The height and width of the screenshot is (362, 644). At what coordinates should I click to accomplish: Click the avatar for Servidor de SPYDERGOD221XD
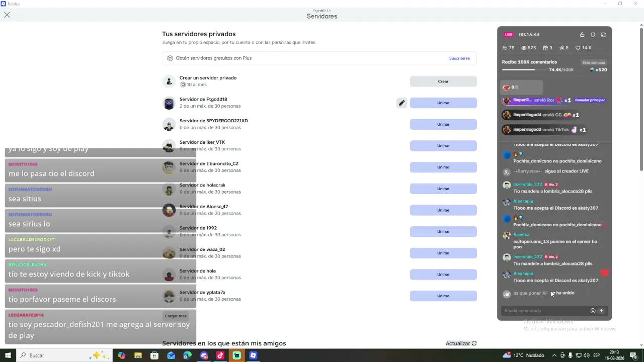(169, 125)
